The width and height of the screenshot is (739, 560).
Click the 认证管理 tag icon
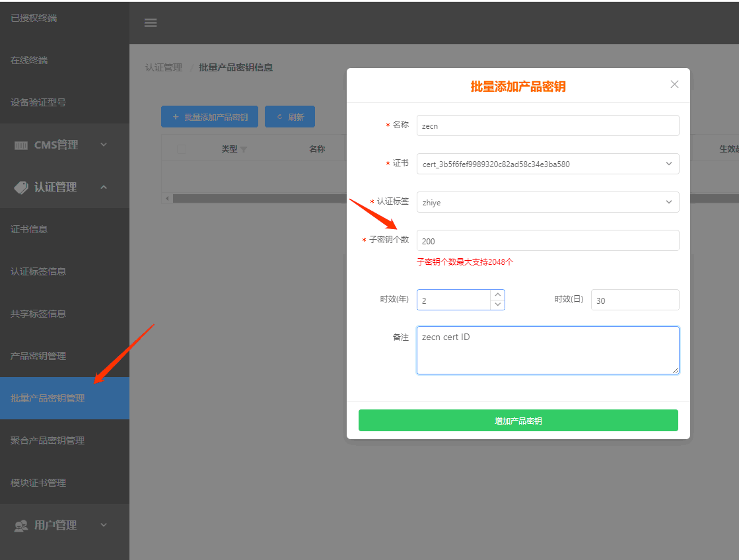pyautogui.click(x=21, y=188)
